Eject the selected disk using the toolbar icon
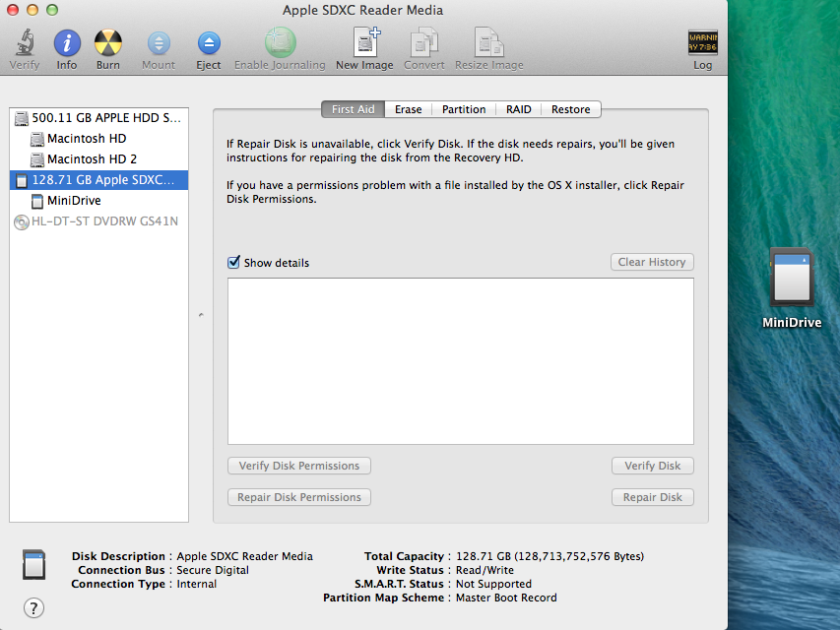Viewport: 840px width, 630px height. [x=209, y=43]
